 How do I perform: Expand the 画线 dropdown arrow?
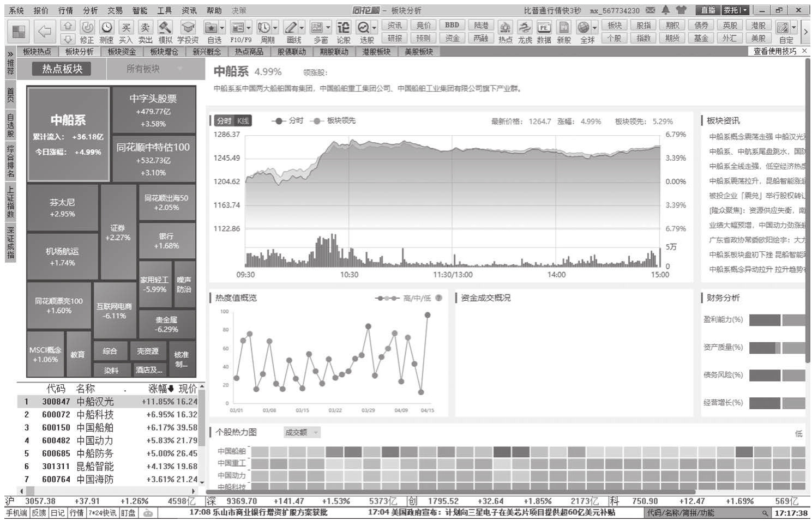pyautogui.click(x=302, y=27)
